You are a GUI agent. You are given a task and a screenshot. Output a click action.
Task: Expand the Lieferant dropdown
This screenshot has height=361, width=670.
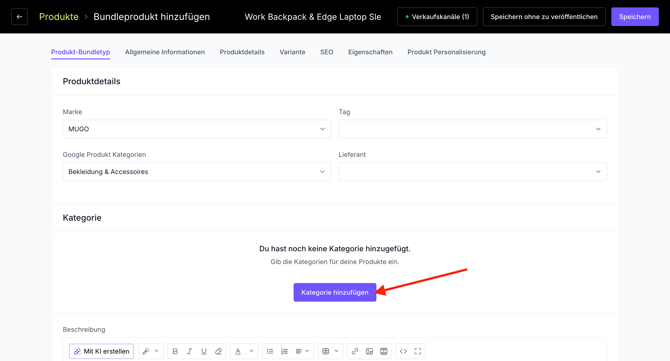(473, 172)
